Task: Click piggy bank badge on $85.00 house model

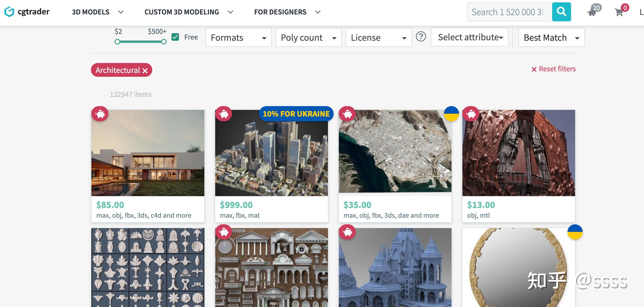Action: [100, 114]
